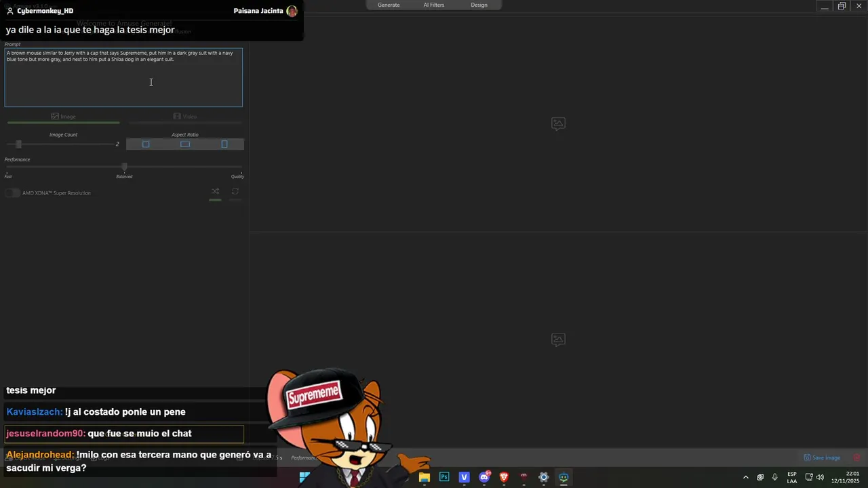Launch Brave browser from the taskbar

pyautogui.click(x=504, y=477)
